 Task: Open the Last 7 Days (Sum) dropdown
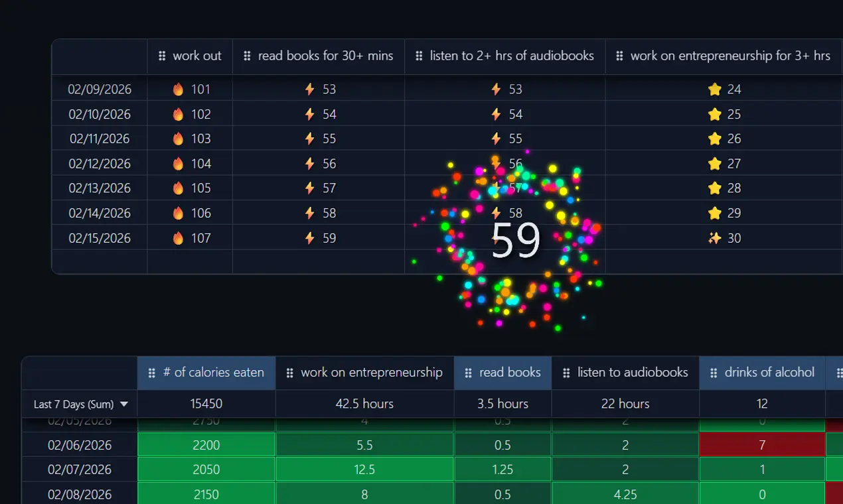pos(80,404)
